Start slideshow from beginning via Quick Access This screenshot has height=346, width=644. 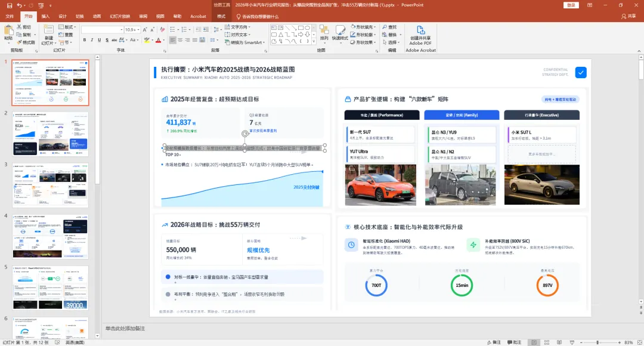(41, 5)
